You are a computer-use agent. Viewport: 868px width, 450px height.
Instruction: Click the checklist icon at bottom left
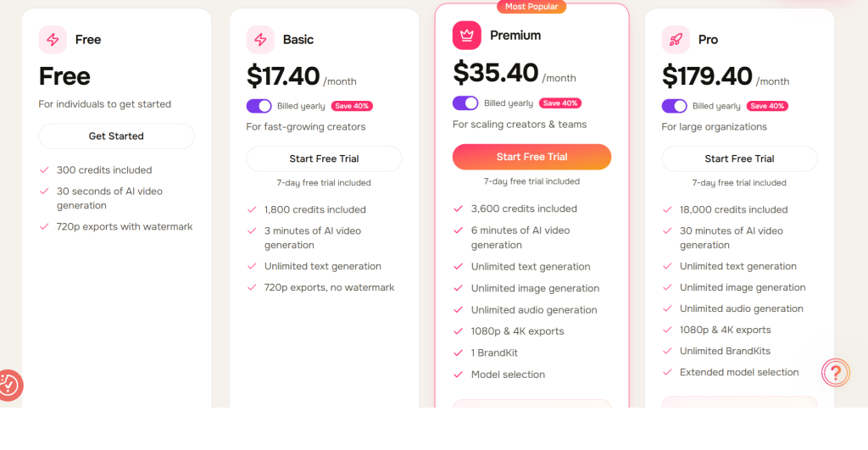point(8,386)
